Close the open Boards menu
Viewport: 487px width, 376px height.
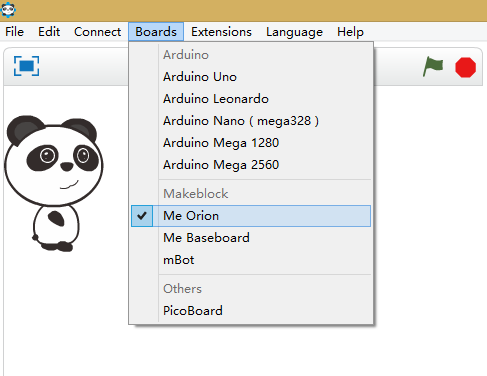pyautogui.click(x=156, y=32)
